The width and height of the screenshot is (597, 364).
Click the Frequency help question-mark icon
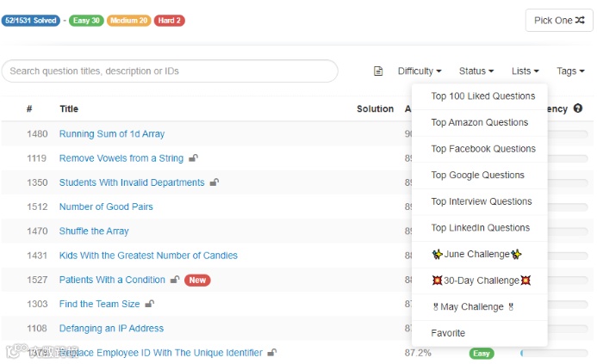578,109
